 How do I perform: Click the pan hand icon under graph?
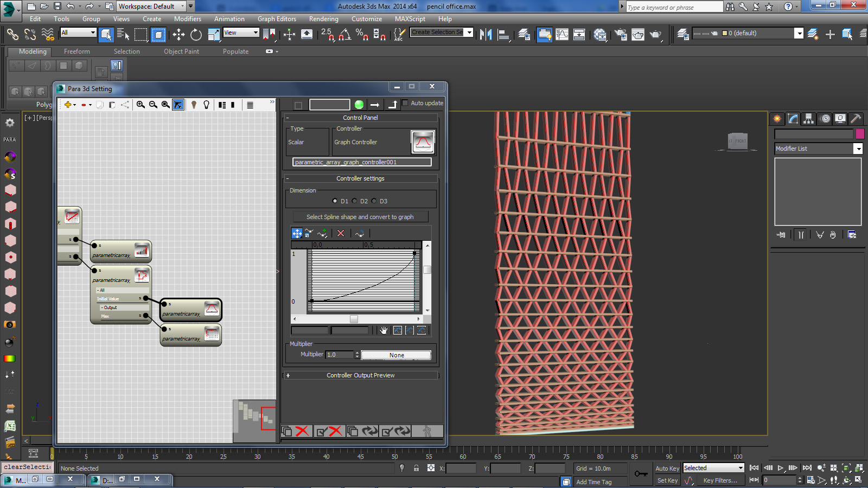384,330
